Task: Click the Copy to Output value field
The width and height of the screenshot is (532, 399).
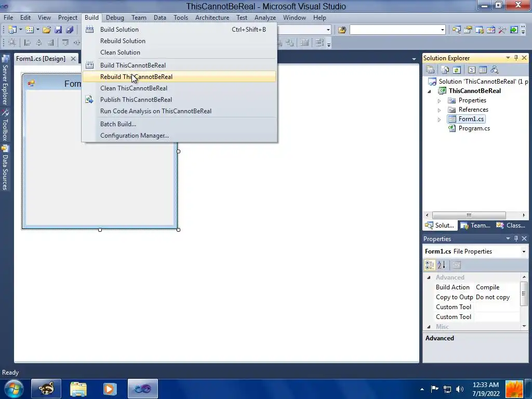Action: point(497,297)
